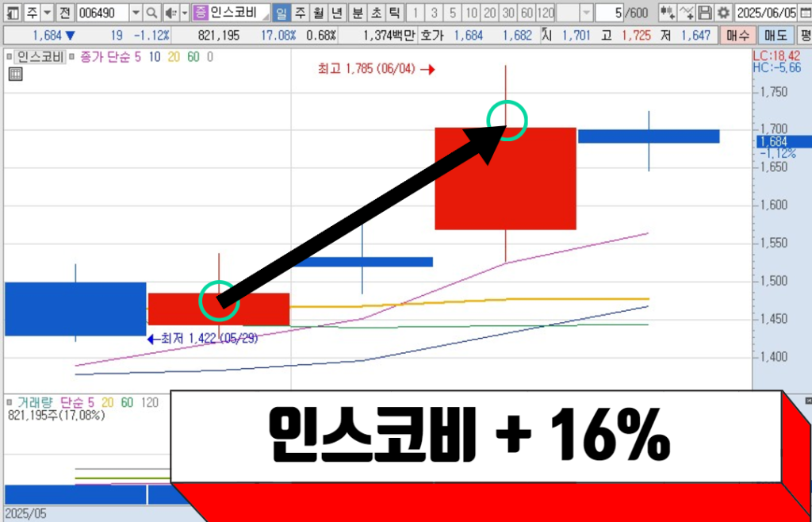Screen dimensions: 812x522
Task: Select minute 분 chart period
Action: click(358, 12)
